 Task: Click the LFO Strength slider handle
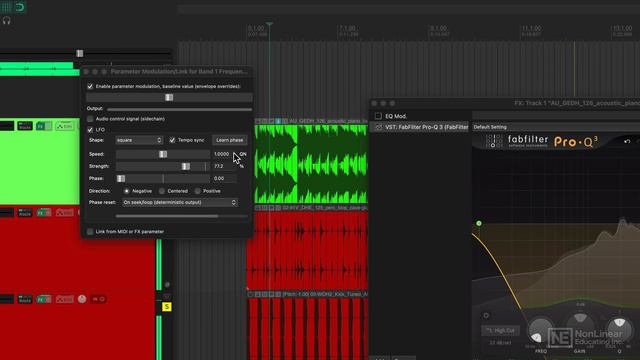[x=186, y=166]
